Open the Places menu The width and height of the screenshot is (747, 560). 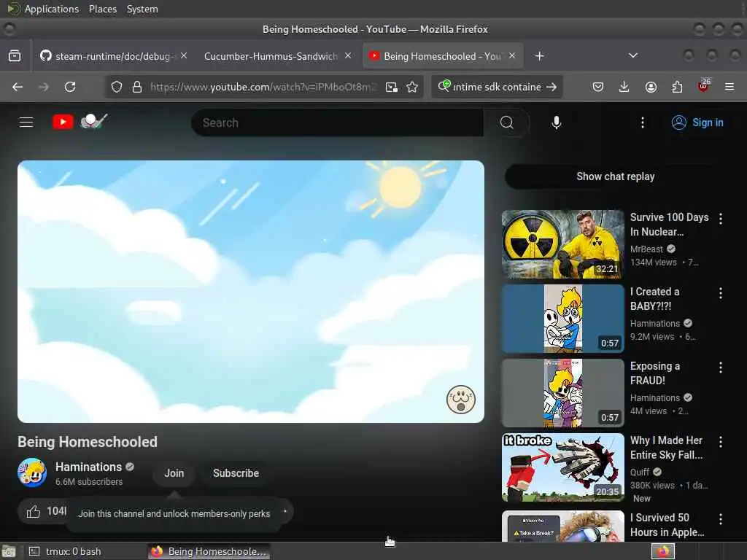point(102,9)
